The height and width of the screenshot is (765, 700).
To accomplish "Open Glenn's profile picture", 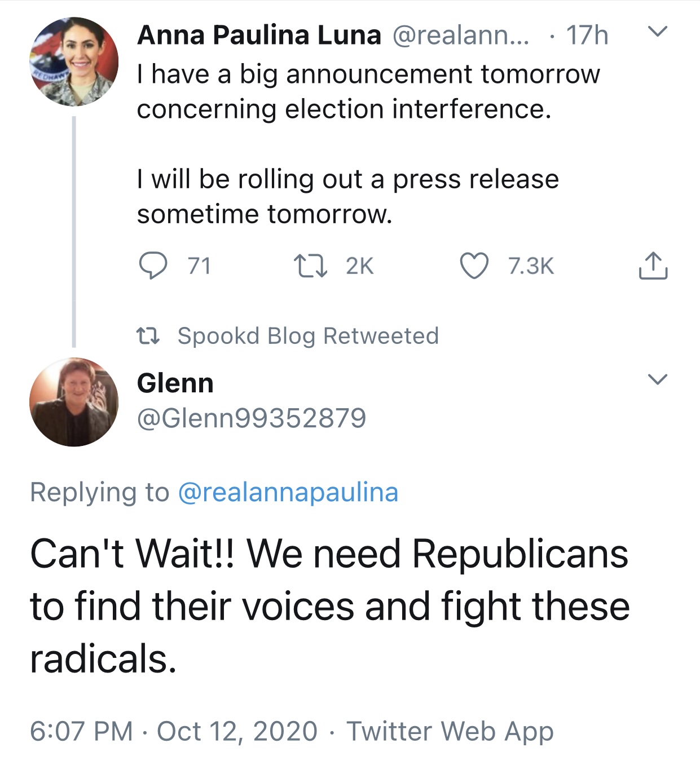I will tap(74, 402).
